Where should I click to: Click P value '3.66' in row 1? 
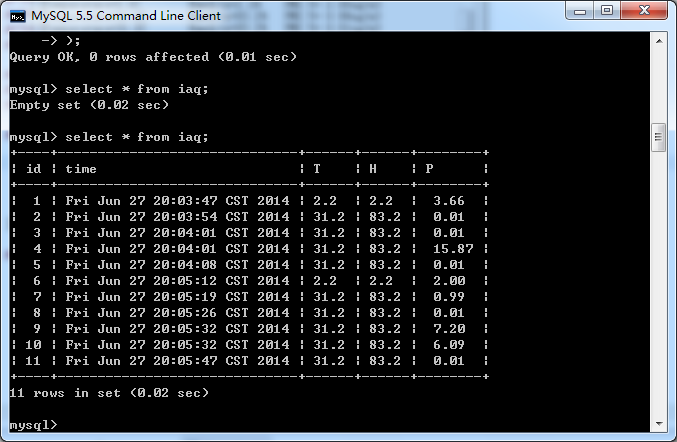[449, 201]
